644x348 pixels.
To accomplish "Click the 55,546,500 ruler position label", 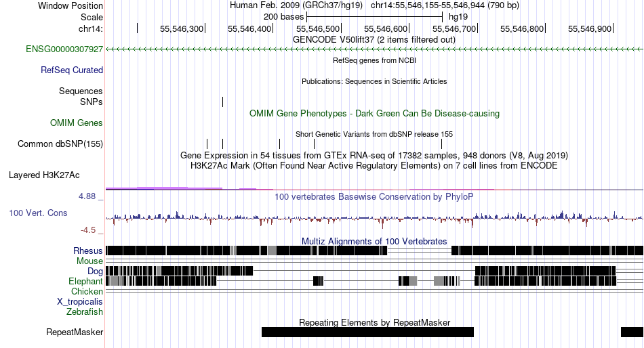I will click(x=318, y=28).
